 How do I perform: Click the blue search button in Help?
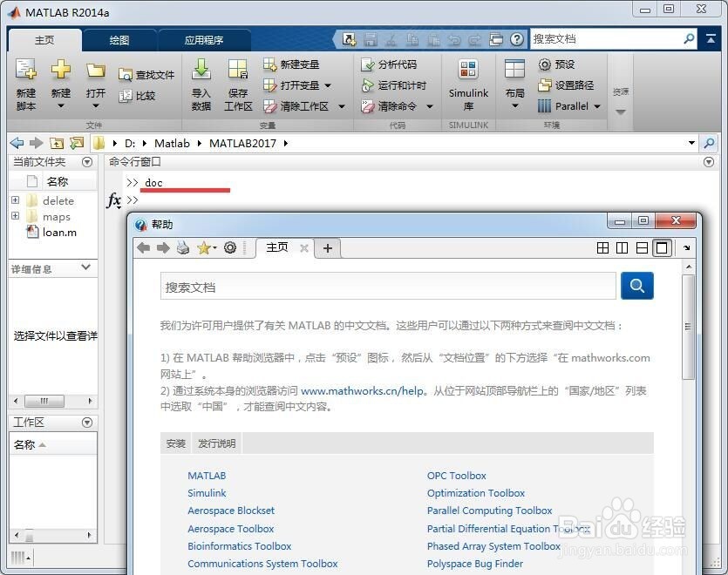637,286
